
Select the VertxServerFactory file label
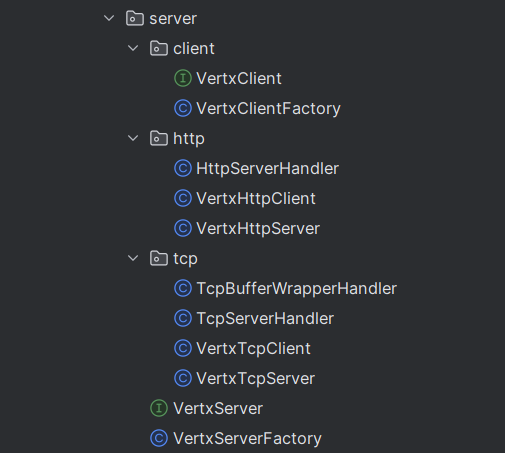[x=247, y=439]
